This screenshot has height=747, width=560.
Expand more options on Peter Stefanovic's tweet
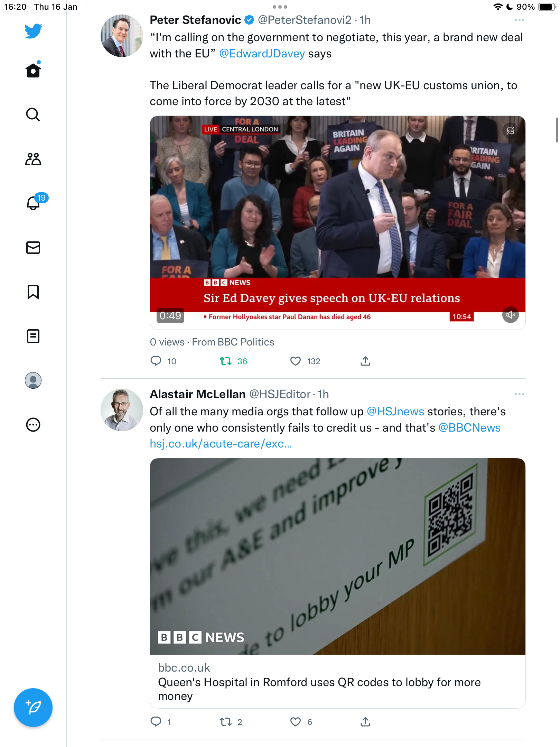click(x=519, y=20)
